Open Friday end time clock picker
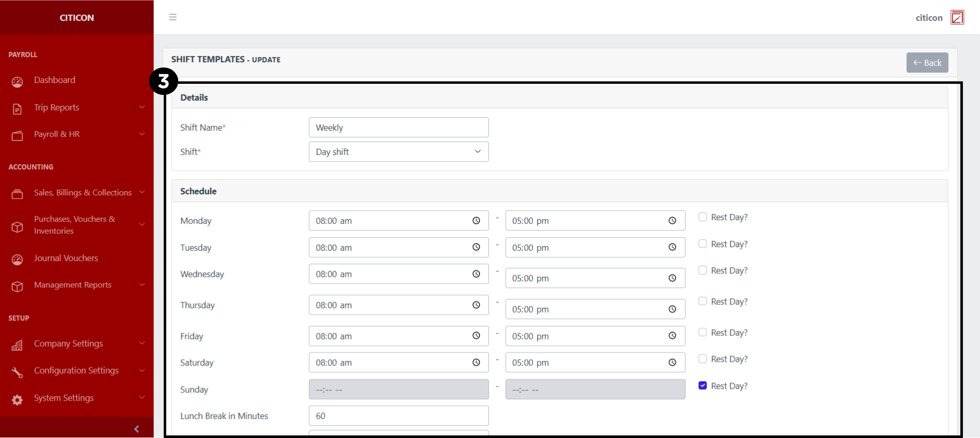Screen dimensions: 980x438 click(672, 336)
